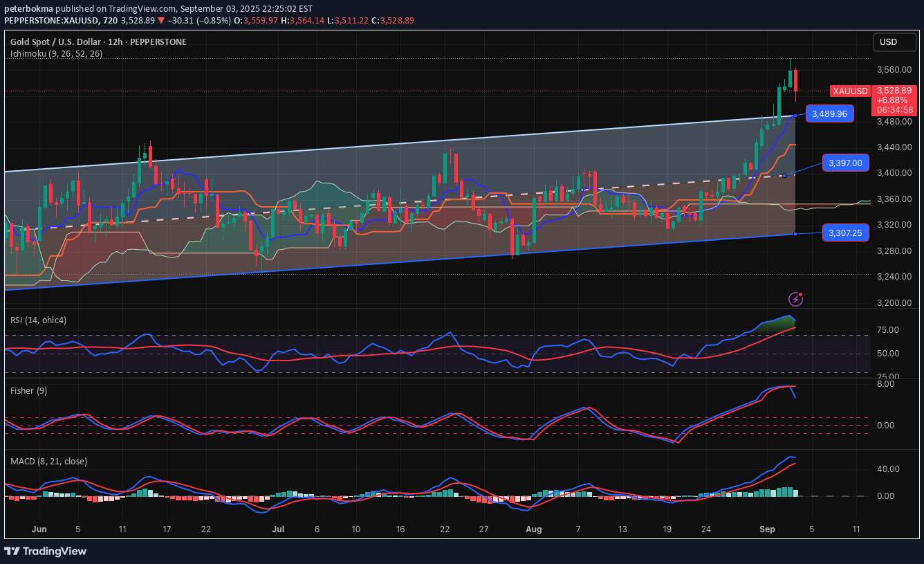Click the Jul date axis label

click(279, 529)
